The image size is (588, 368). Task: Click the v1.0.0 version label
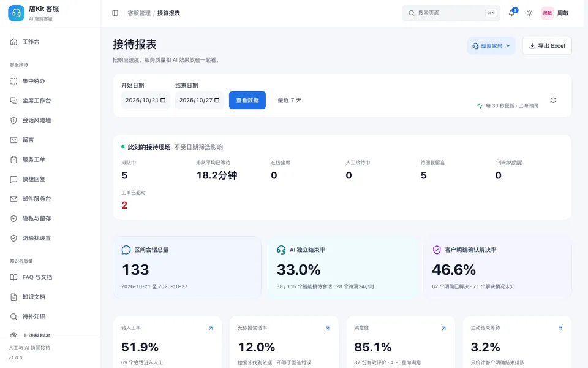(15, 358)
